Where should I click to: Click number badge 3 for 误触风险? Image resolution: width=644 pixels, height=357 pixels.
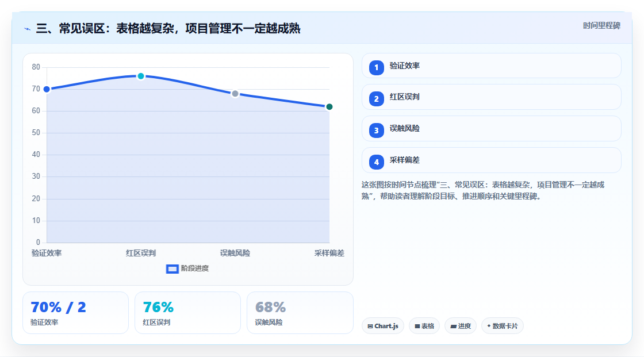click(x=376, y=130)
